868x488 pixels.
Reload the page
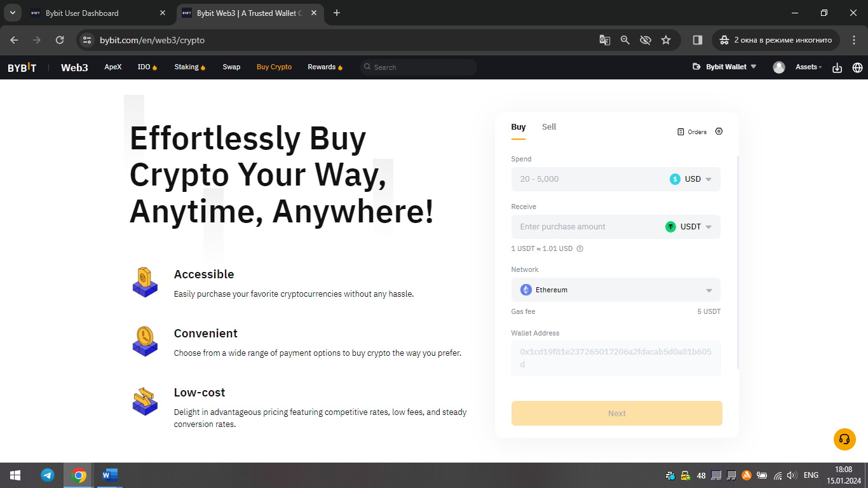[x=60, y=40]
